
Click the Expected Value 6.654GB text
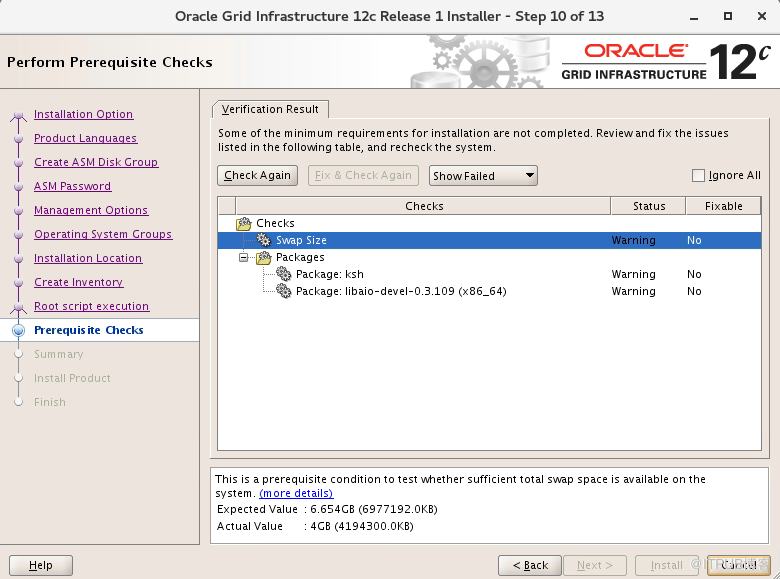coord(374,509)
